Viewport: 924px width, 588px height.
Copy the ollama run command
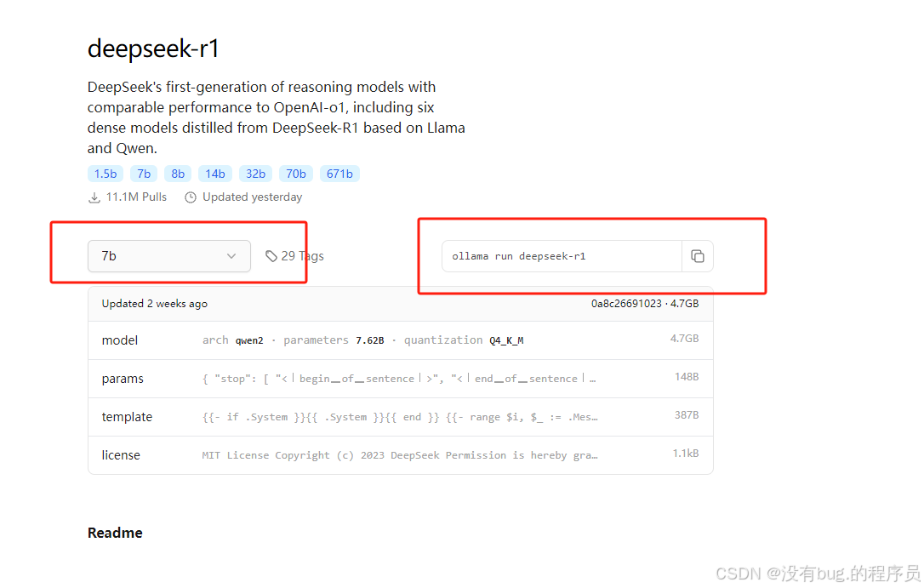(x=697, y=256)
